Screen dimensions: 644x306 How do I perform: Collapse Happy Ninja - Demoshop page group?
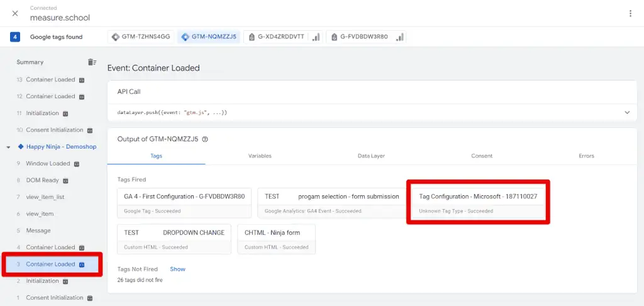click(x=9, y=147)
